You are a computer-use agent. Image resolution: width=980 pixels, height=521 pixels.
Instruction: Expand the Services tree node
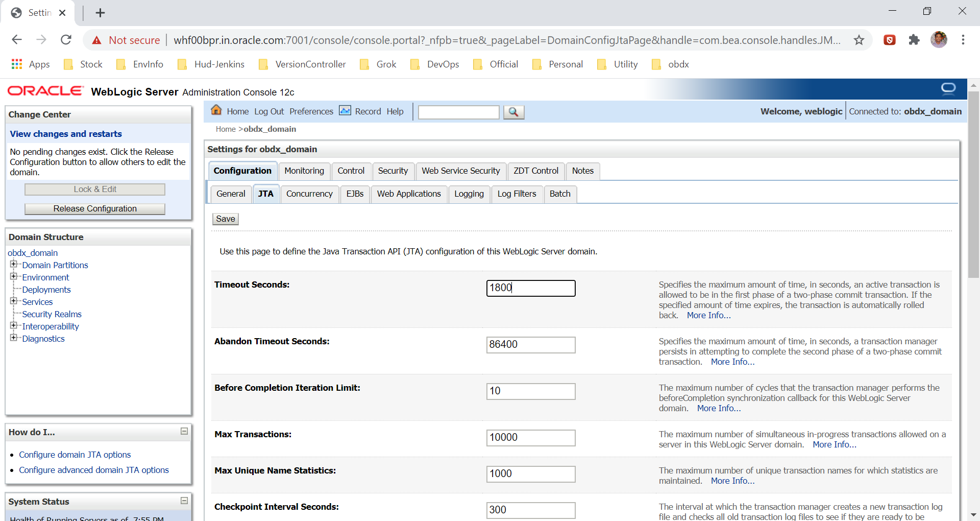13,301
